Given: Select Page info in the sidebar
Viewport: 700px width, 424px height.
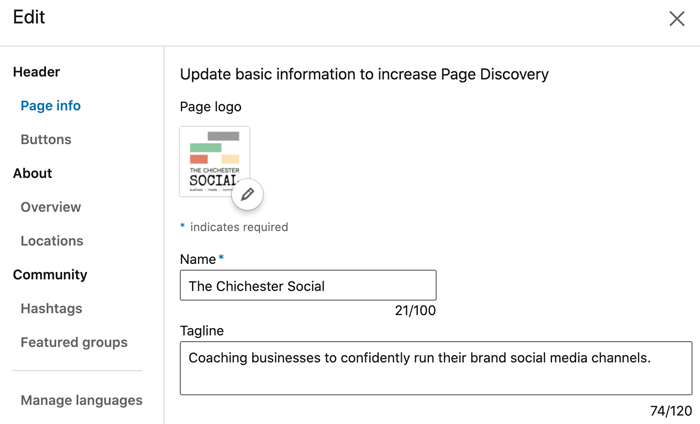Looking at the screenshot, I should pyautogui.click(x=50, y=106).
